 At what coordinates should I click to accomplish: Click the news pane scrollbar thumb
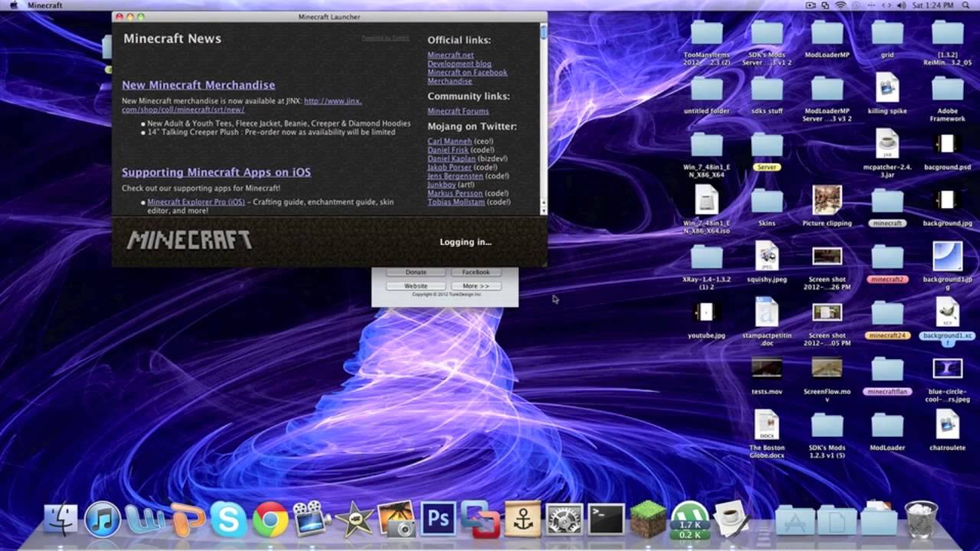(544, 31)
